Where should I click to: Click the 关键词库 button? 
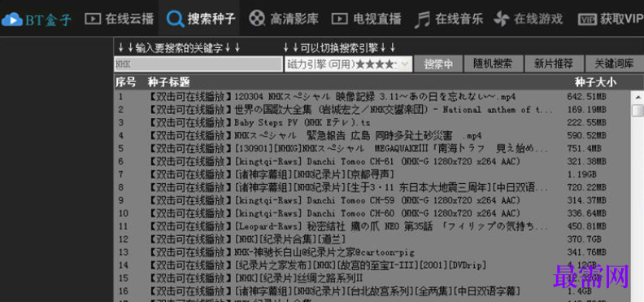[x=615, y=64]
